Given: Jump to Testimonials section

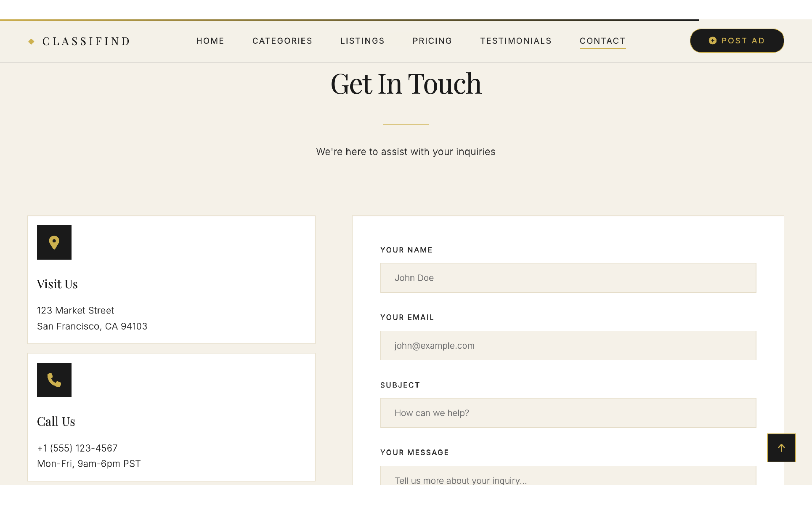Looking at the screenshot, I should point(516,41).
